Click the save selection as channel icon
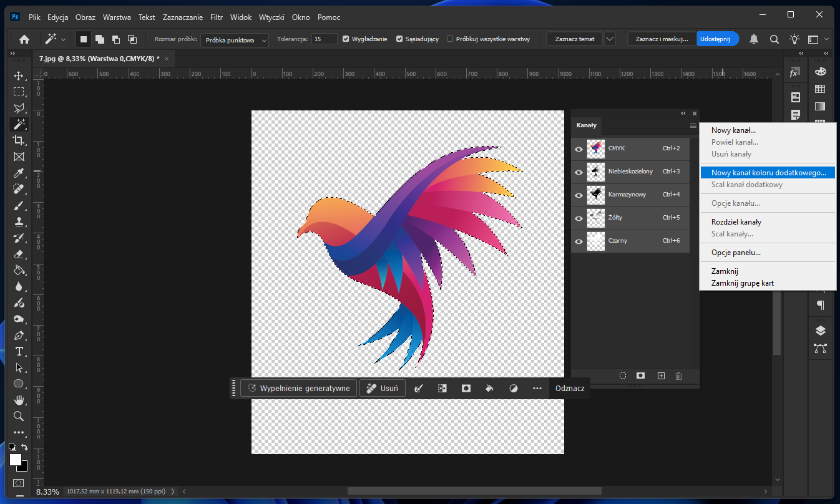 (x=640, y=376)
